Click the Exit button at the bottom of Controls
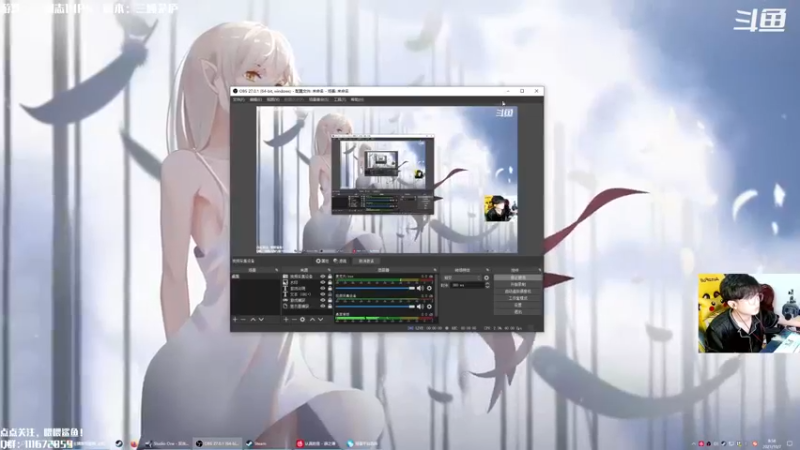This screenshot has width=800, height=450. point(518,311)
